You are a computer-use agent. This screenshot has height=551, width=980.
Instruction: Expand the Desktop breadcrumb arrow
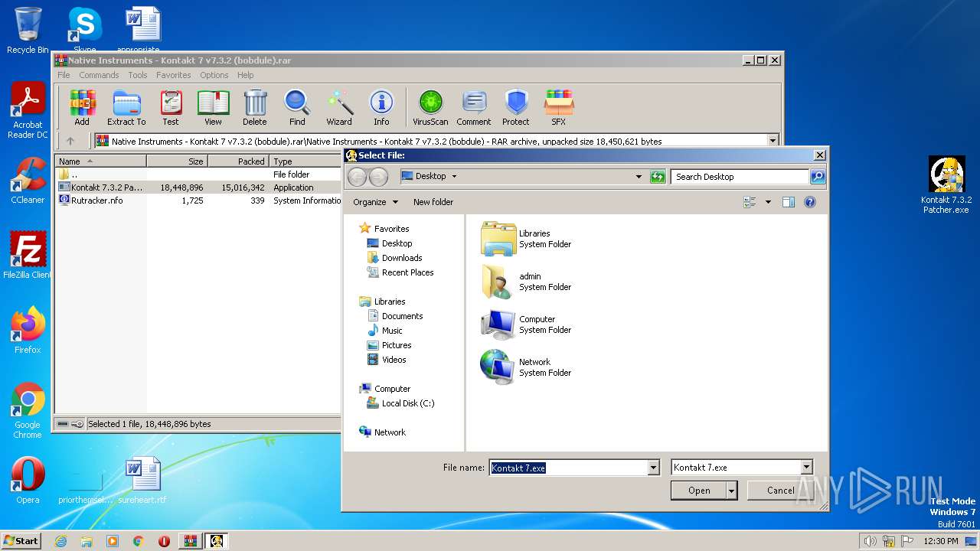click(454, 177)
